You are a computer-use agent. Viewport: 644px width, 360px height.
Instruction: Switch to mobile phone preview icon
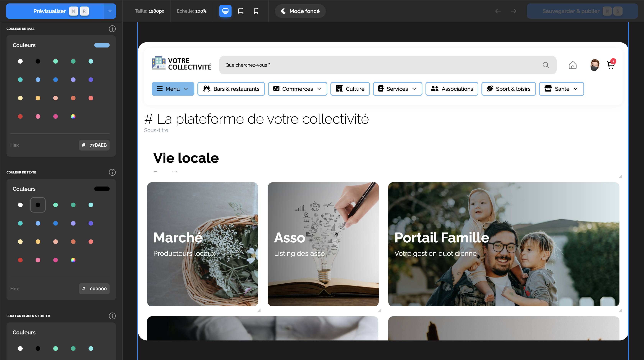256,11
